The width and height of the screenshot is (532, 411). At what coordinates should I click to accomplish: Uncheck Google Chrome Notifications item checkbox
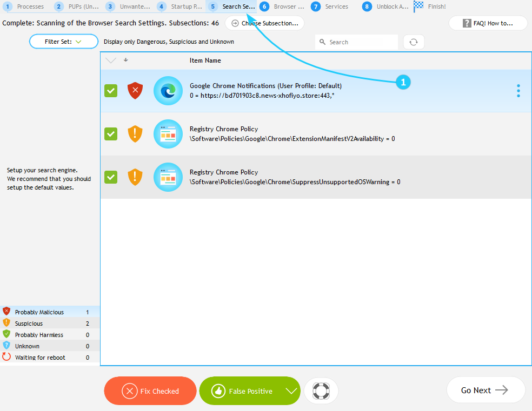(111, 91)
